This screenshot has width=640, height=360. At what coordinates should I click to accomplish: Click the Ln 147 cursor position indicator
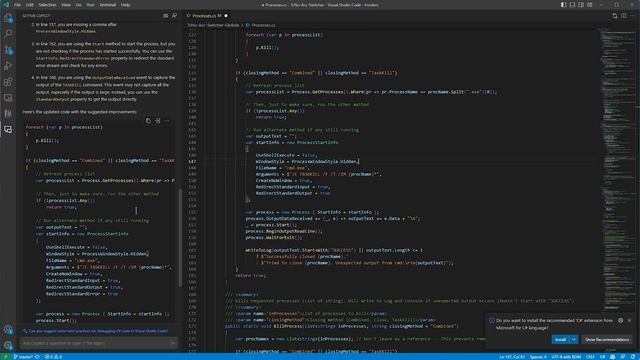[x=512, y=357]
